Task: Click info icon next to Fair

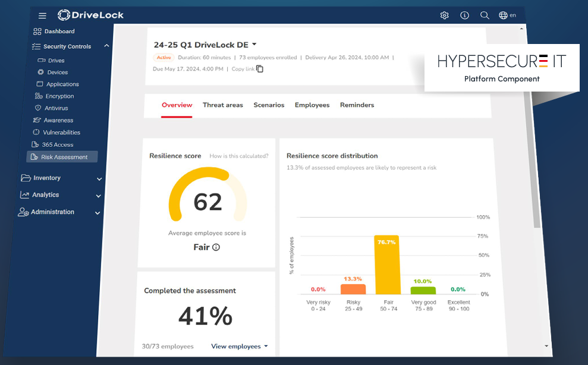Action: pos(216,247)
